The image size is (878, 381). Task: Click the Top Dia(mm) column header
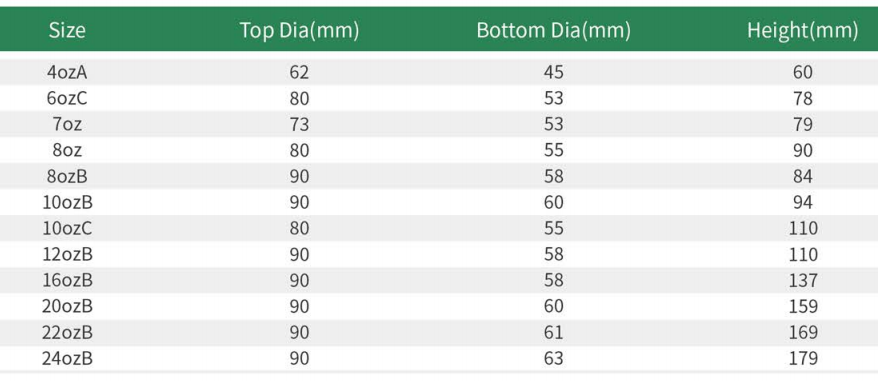[300, 30]
